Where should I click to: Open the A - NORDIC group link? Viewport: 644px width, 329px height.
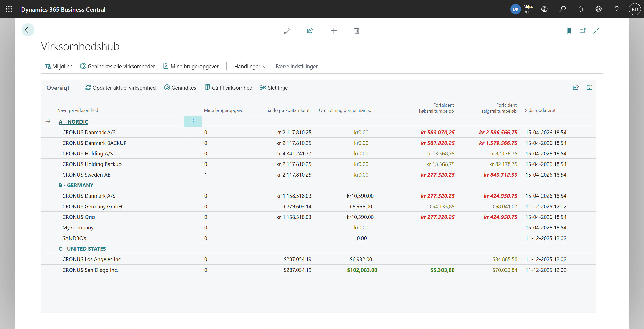[73, 122]
